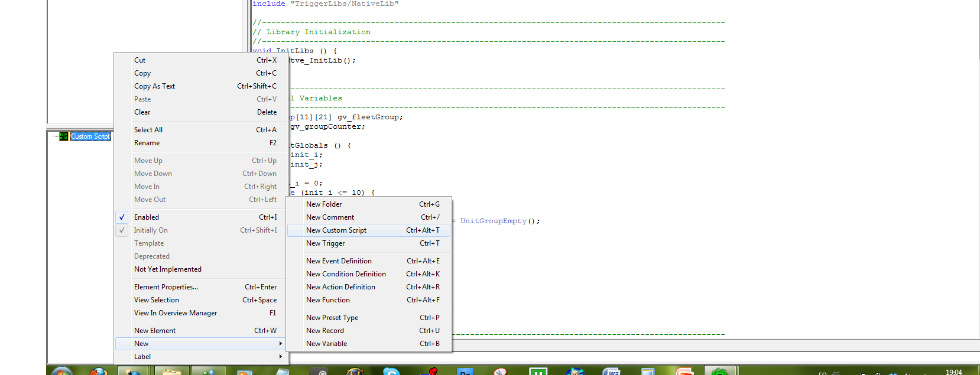The height and width of the screenshot is (375, 980).
Task: Create a New Function
Action: (369, 300)
